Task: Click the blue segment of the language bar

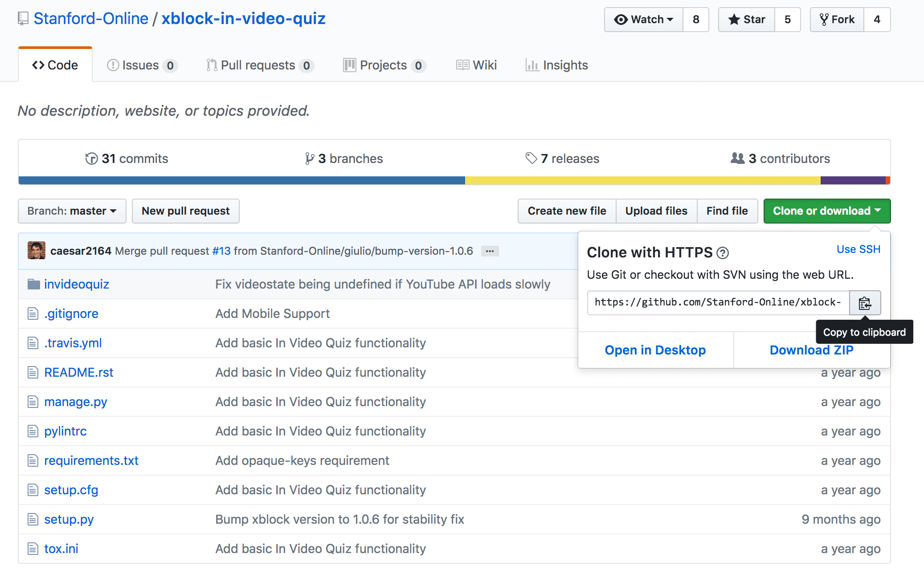Action: click(x=242, y=180)
